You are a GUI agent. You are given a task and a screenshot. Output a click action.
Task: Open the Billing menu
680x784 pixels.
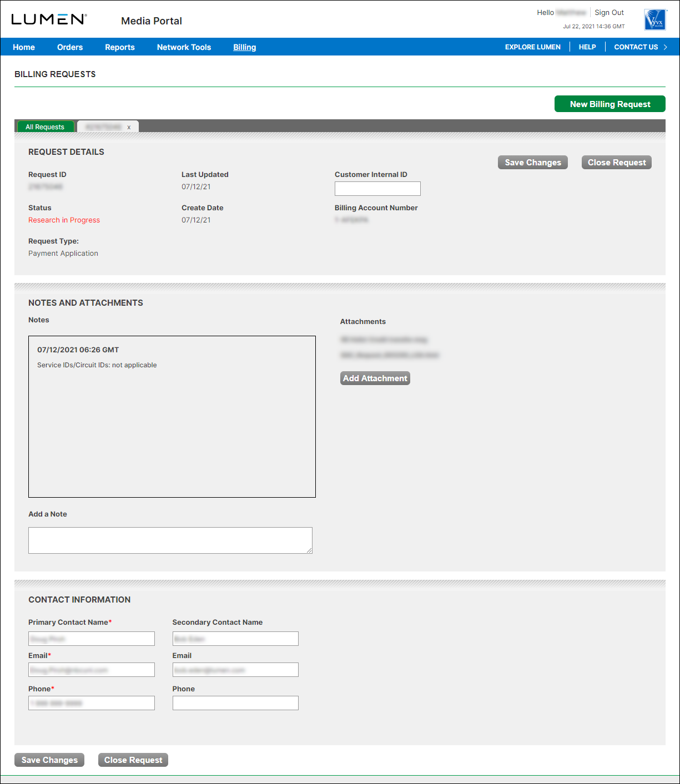pos(245,47)
